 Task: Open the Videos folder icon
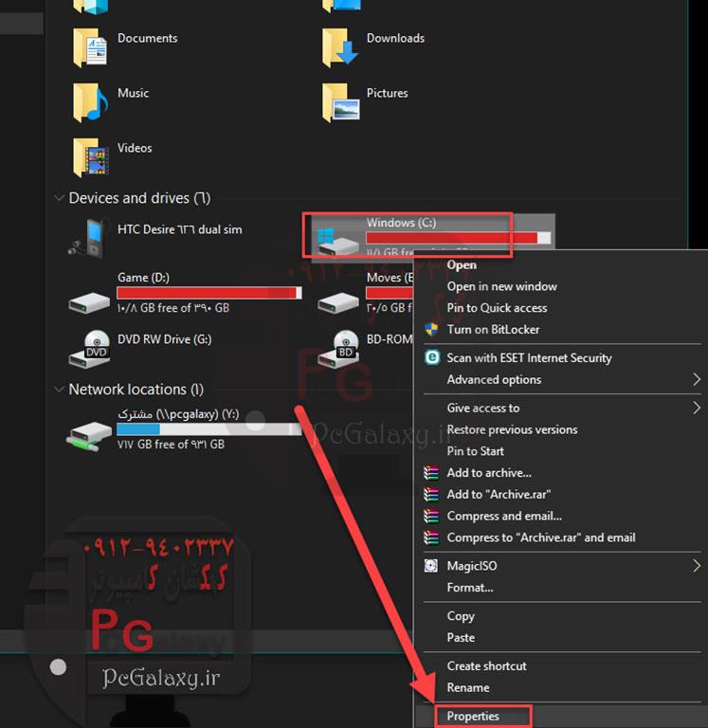click(x=91, y=156)
